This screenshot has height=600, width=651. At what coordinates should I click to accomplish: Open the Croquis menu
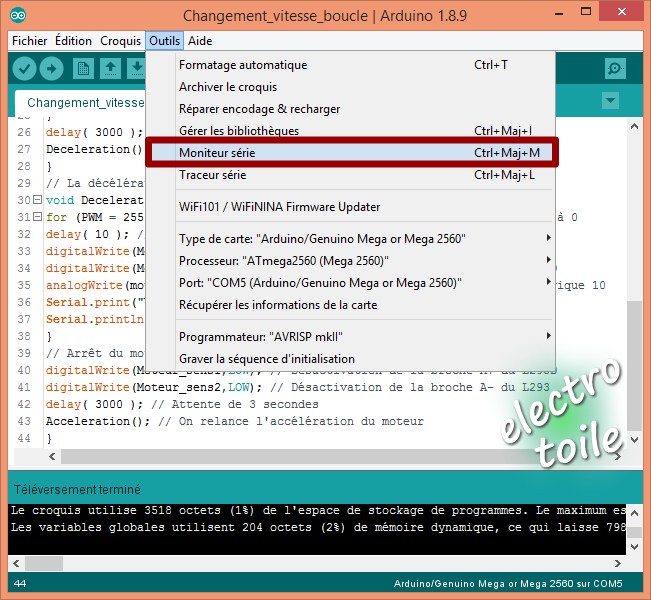point(120,41)
